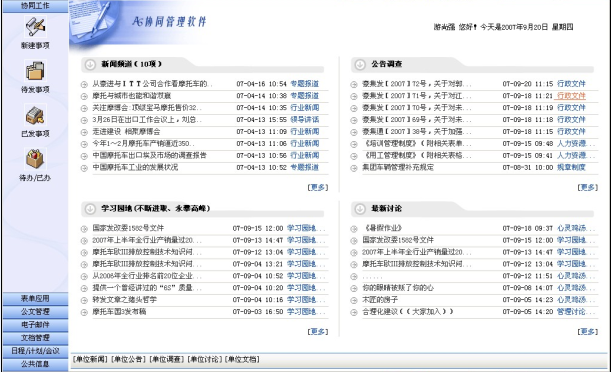Click 更多 under the 学习园地 list
611x372 pixels.
click(x=318, y=331)
